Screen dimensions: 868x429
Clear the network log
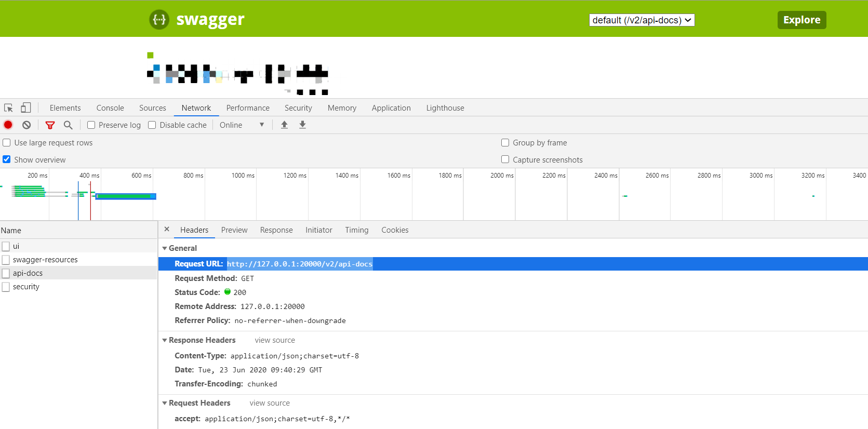26,125
